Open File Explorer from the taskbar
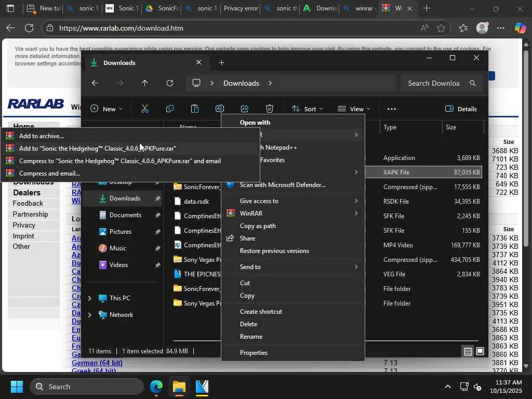This screenshot has width=532, height=399. coord(179,387)
